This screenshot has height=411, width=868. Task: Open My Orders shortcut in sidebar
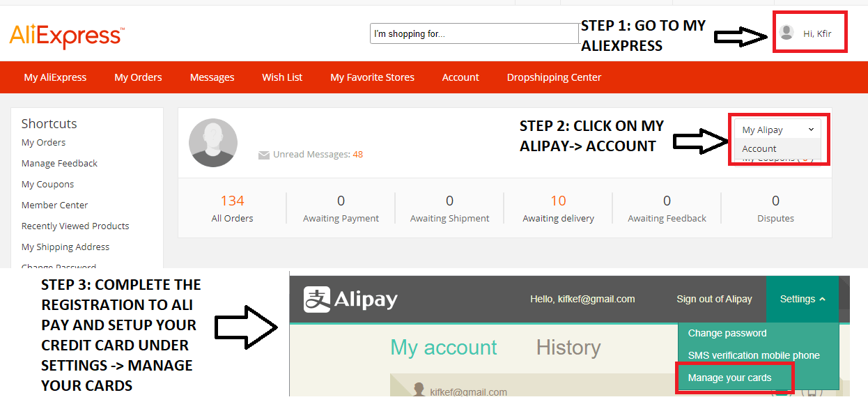pyautogui.click(x=43, y=142)
